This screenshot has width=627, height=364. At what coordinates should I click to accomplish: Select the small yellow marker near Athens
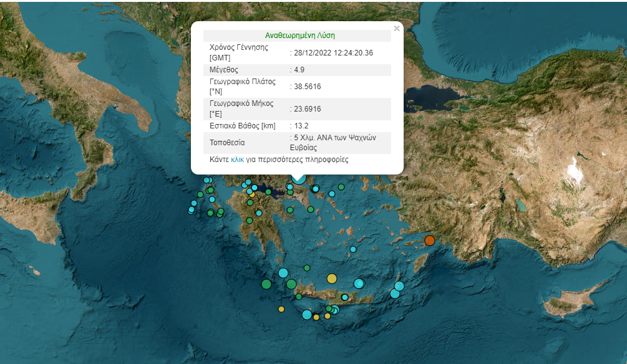tap(252, 195)
